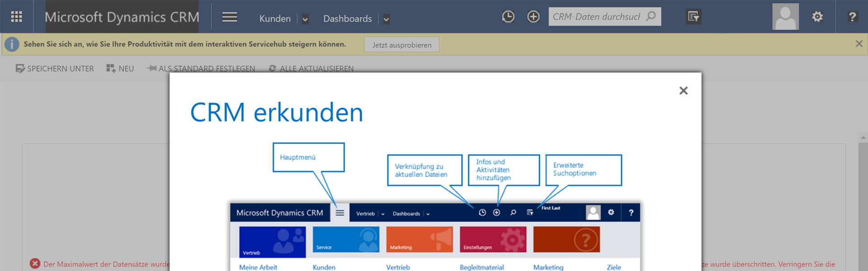Click the Servicehub notification text 'Sehen Sie sich an'
The width and height of the screenshot is (868, 271).
pos(185,44)
